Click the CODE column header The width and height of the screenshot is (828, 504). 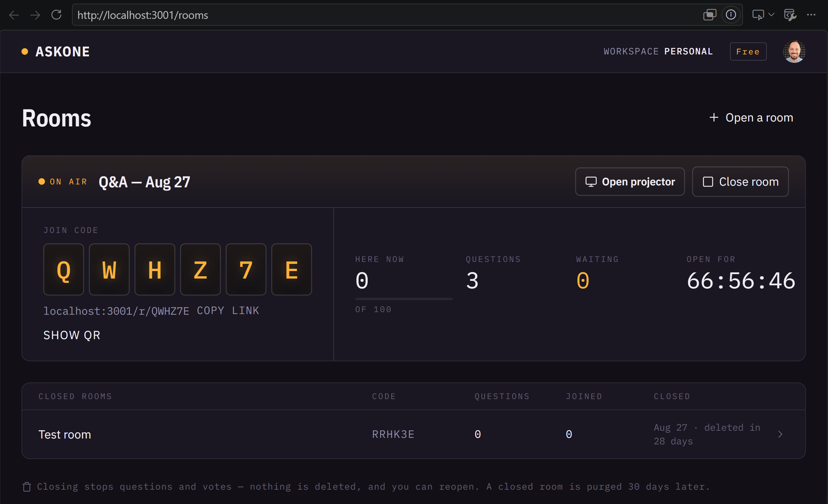(384, 396)
